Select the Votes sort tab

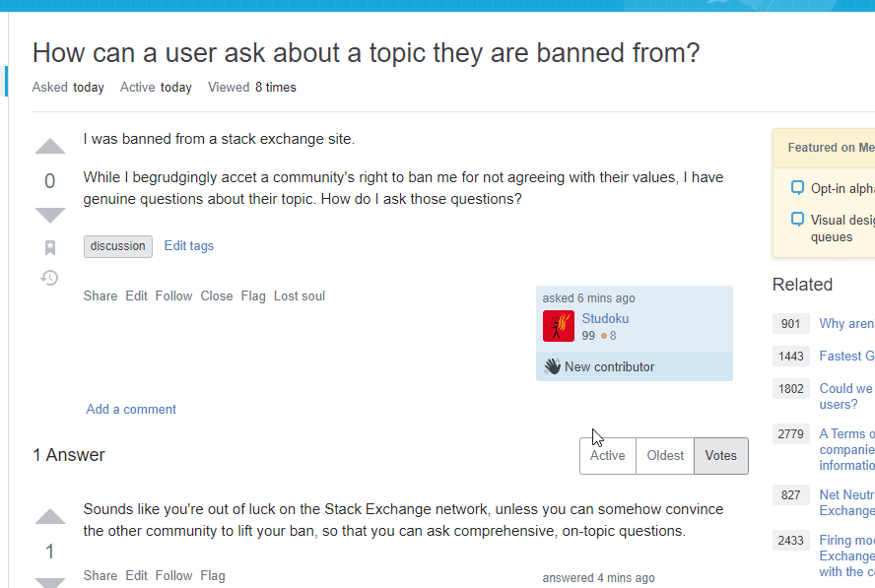coord(720,455)
